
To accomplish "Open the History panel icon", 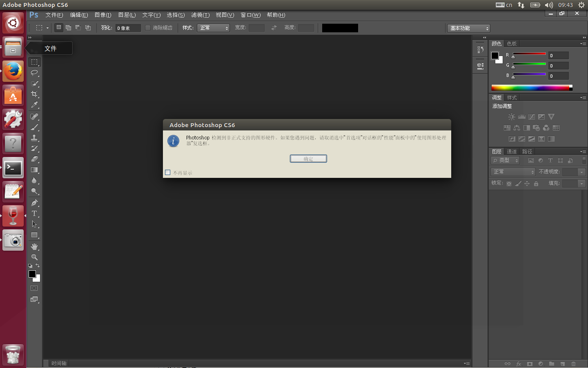I will coord(480,49).
